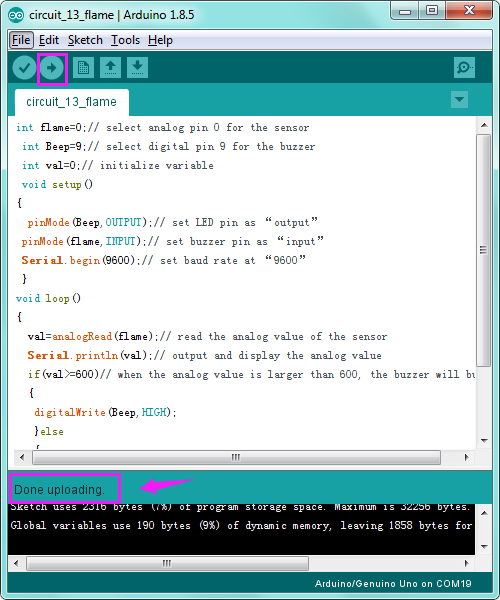Click the "}else" line
Screen dimensions: 500x600
[49, 431]
